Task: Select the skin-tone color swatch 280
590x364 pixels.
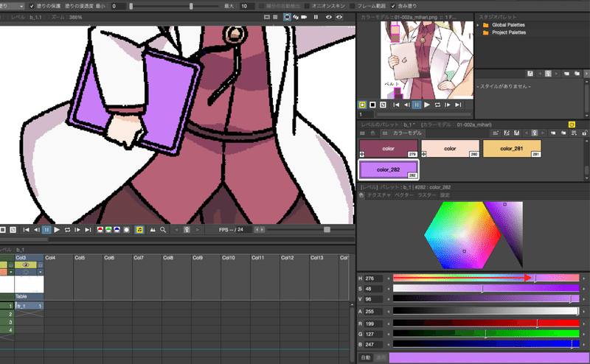Action: click(x=450, y=149)
